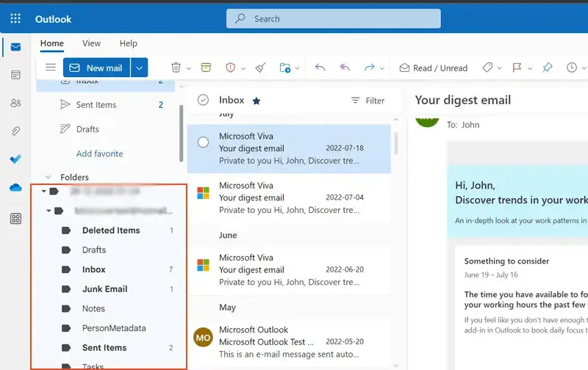Screen dimensions: 588x370
Task: Switch to the Help tab
Action: (x=128, y=43)
